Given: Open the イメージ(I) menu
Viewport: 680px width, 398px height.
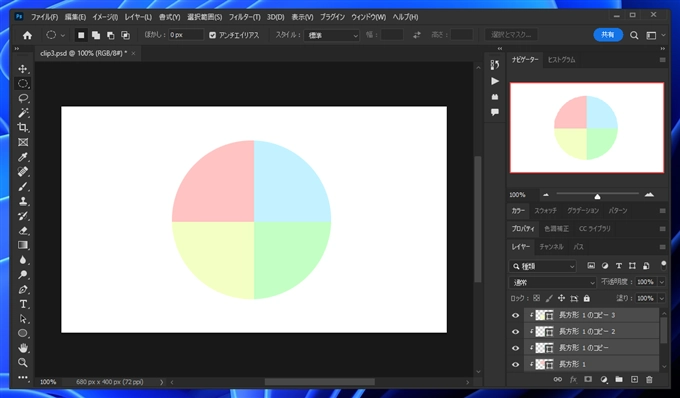Looking at the screenshot, I should 105,17.
